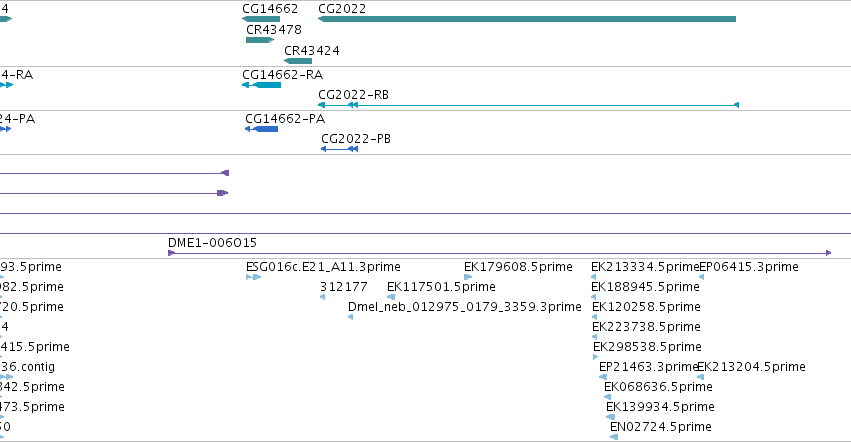Select the EK179608.5prime EST label
Viewport: 851px width, 442px height.
pyautogui.click(x=518, y=267)
